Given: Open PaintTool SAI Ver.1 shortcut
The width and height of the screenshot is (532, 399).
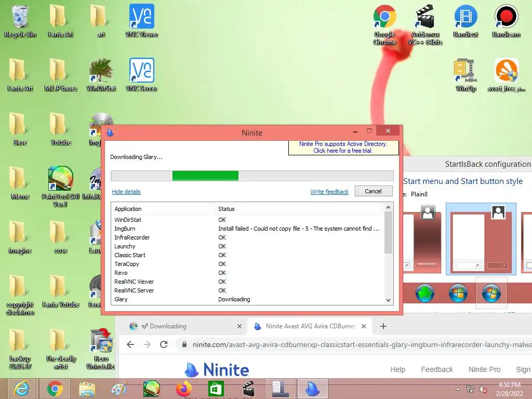Looking at the screenshot, I should pyautogui.click(x=60, y=187).
